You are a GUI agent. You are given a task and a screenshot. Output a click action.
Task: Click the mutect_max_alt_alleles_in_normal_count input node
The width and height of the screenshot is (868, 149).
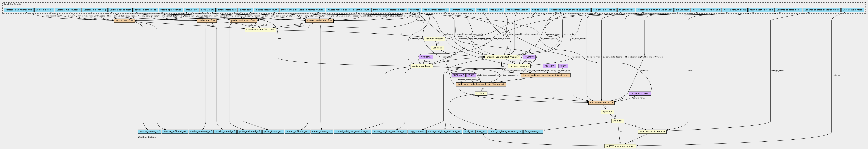(348, 10)
